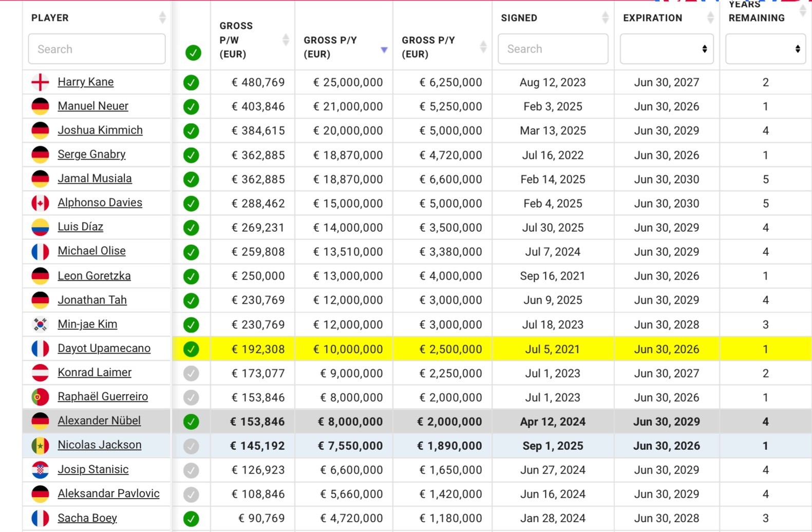Sort the table by Player column header

pyautogui.click(x=162, y=17)
